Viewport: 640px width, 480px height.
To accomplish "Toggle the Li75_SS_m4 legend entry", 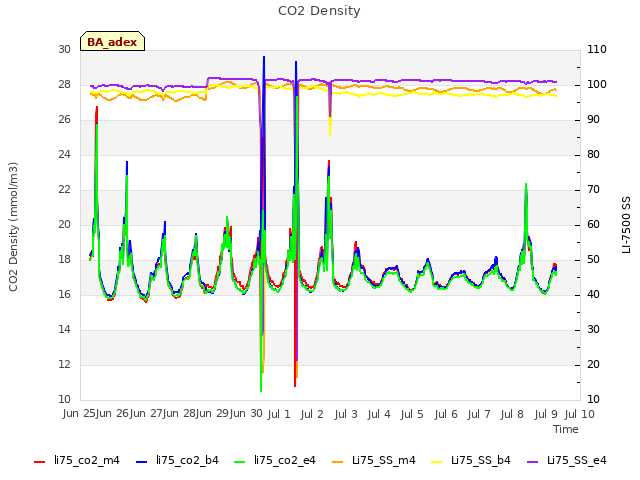I will pyautogui.click(x=374, y=460).
